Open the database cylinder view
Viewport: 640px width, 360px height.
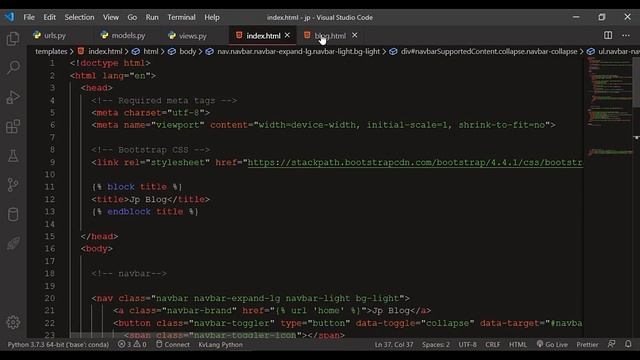pyautogui.click(x=13, y=214)
